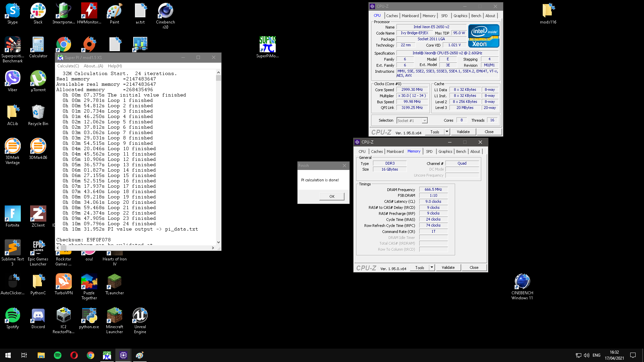The height and width of the screenshot is (362, 644).
Task: Launch Viber from the desktop
Action: tap(12, 81)
